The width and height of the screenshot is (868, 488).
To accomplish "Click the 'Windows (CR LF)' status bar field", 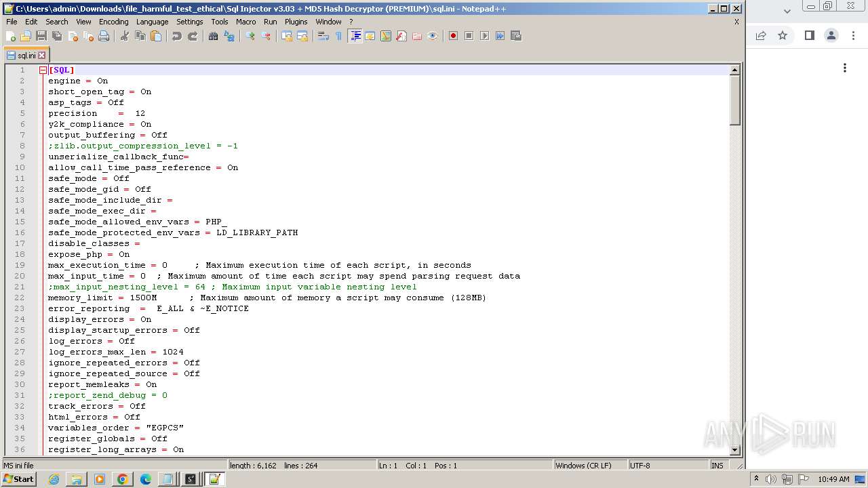I will [x=589, y=466].
